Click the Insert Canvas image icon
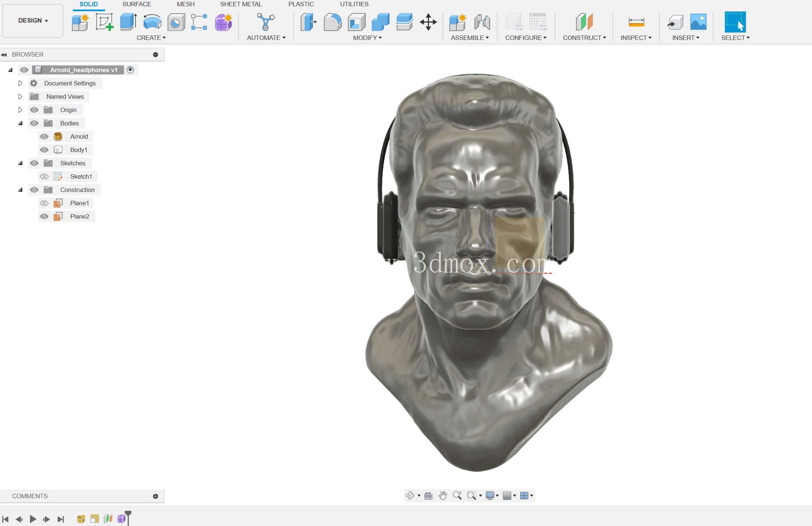Screen dimensions: 812x526 pyautogui.click(x=698, y=22)
